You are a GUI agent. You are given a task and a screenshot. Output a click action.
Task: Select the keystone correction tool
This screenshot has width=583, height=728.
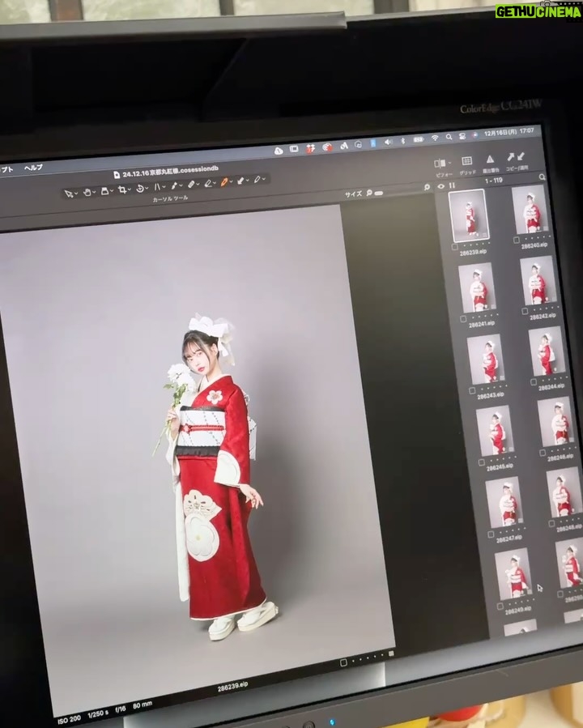pos(157,186)
